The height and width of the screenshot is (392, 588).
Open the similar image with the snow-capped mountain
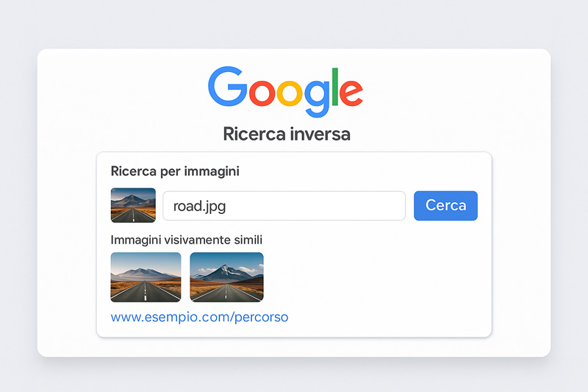(226, 277)
